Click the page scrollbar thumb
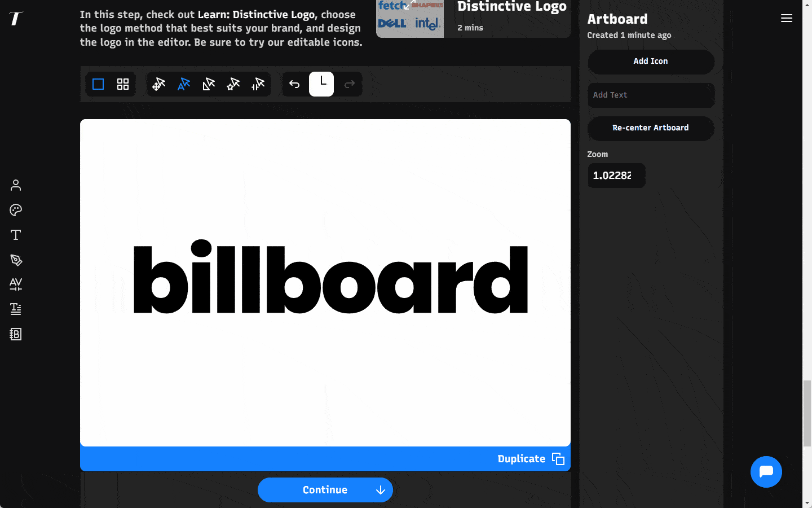812x508 pixels. 807,414
